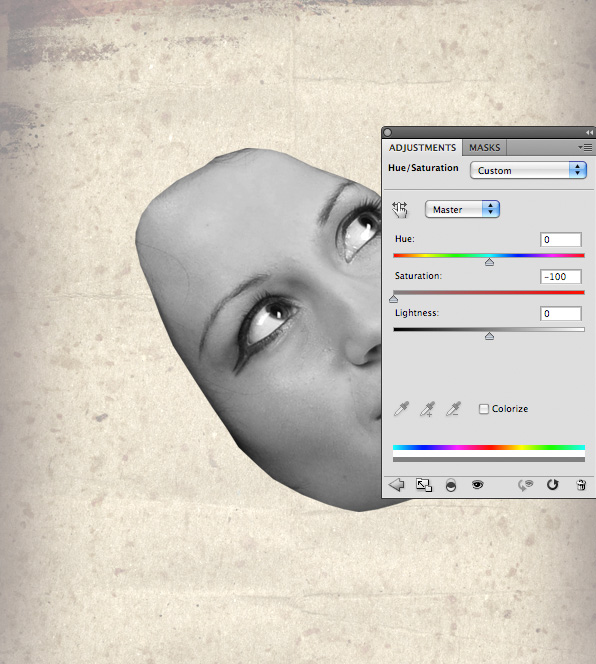Open the Hue/Saturation preset dropdown
The height and width of the screenshot is (664, 596).
[528, 170]
